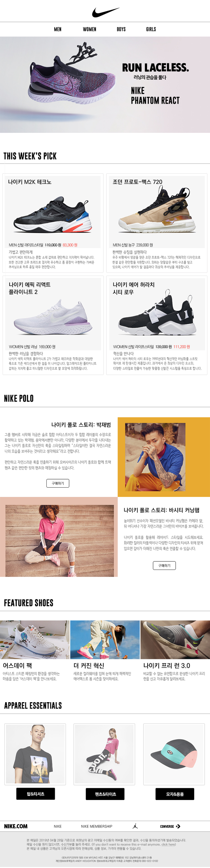
Task: Select the WOMEN navigation item
Action: click(90, 29)
